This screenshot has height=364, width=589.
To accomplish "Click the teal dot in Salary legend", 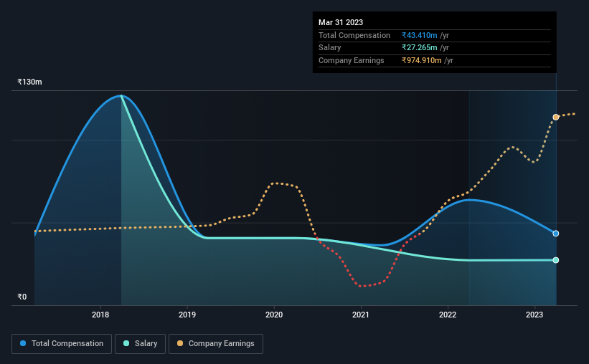I will click(126, 343).
